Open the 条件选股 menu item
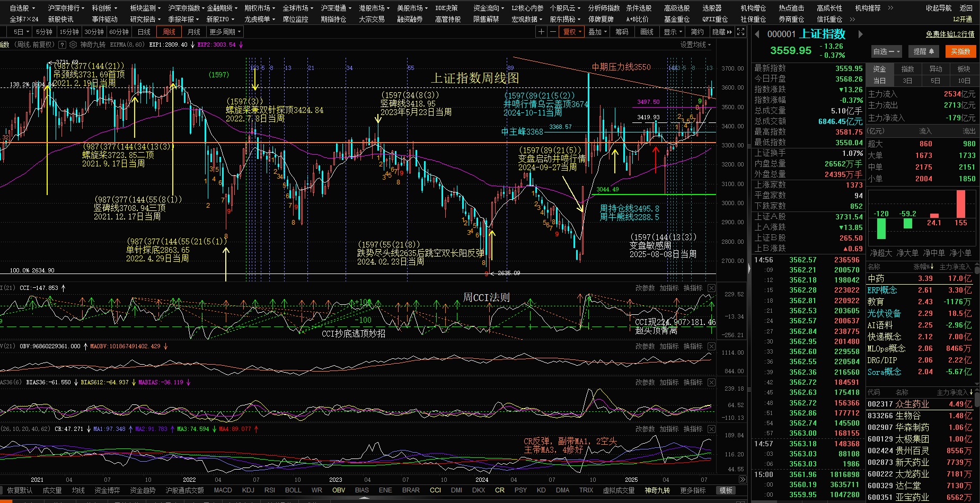 (x=639, y=8)
